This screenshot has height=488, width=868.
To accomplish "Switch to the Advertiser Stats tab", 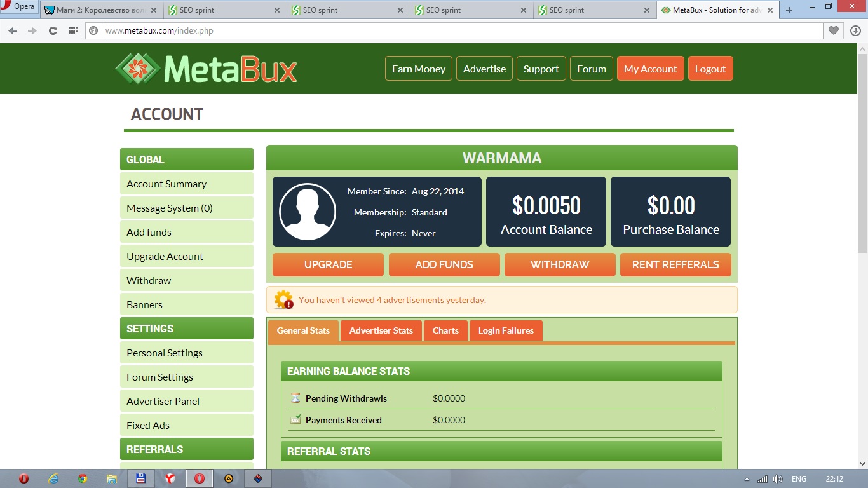I will pos(381,330).
